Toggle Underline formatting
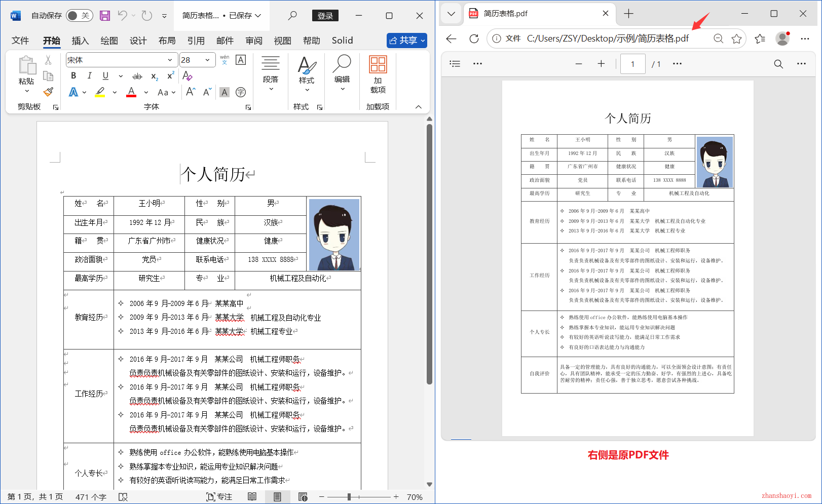This screenshot has height=504, width=822. pyautogui.click(x=105, y=76)
